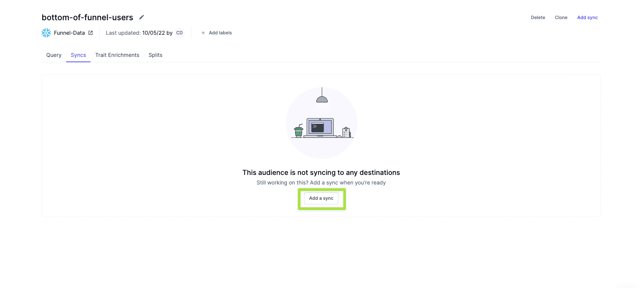Switch to the Query tab

pyautogui.click(x=54, y=55)
